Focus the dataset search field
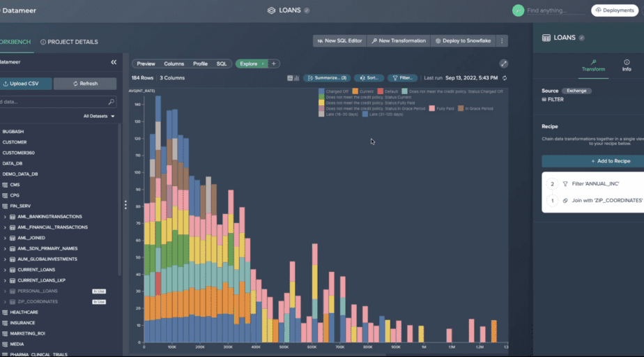 pos(57,102)
